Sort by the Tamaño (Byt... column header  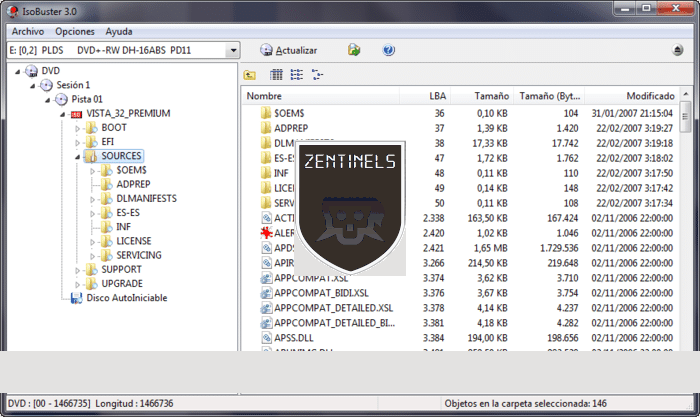[x=549, y=96]
